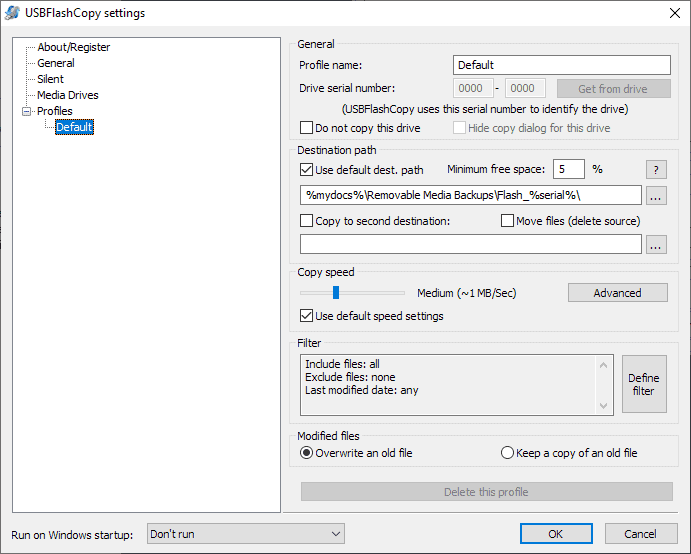
Task: Click the Get from drive button
Action: coord(613,89)
